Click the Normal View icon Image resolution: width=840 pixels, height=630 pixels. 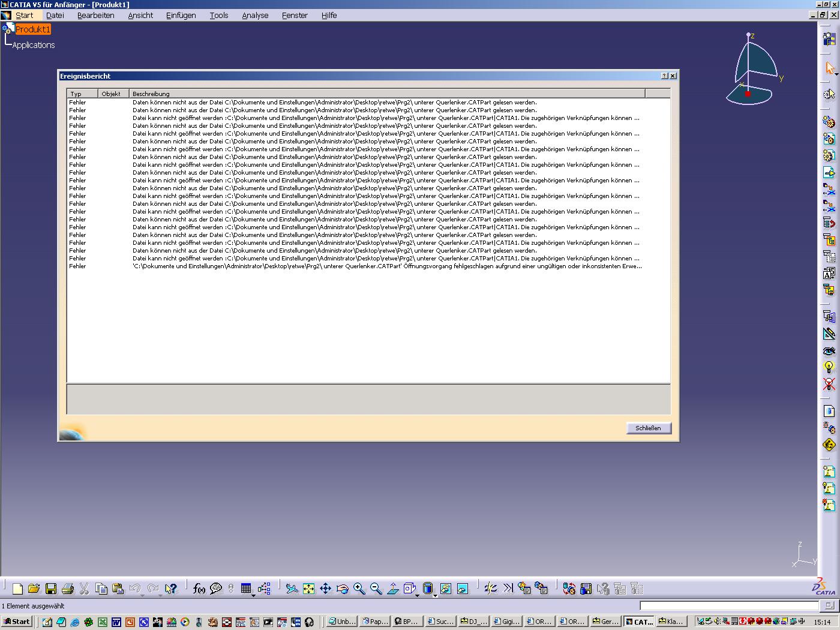[392, 589]
